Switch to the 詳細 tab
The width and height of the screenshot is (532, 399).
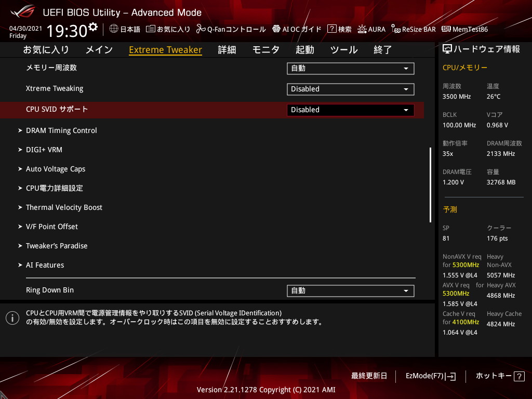pos(227,50)
